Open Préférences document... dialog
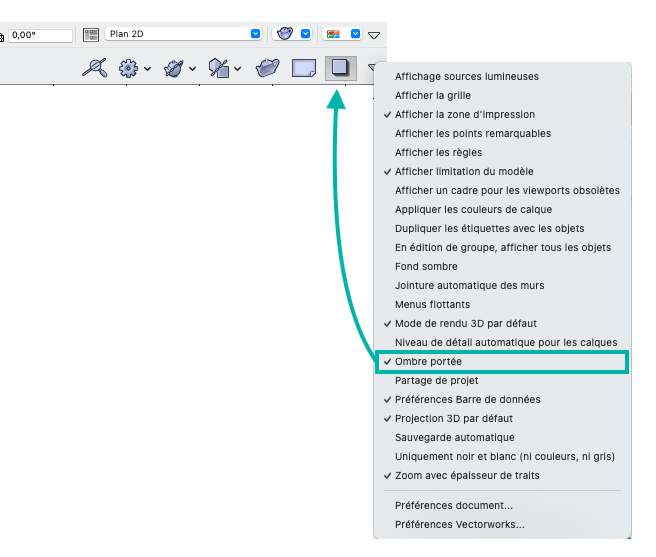This screenshot has width=656, height=557. 502,506
